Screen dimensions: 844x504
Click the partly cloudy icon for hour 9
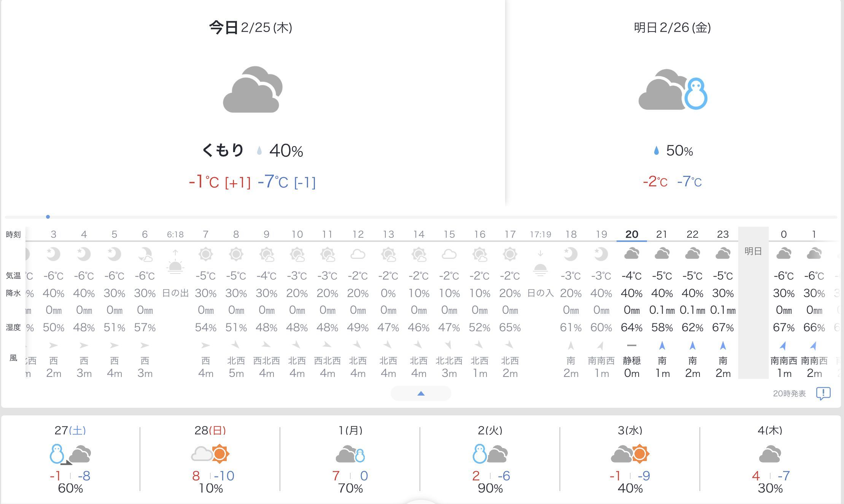[267, 254]
